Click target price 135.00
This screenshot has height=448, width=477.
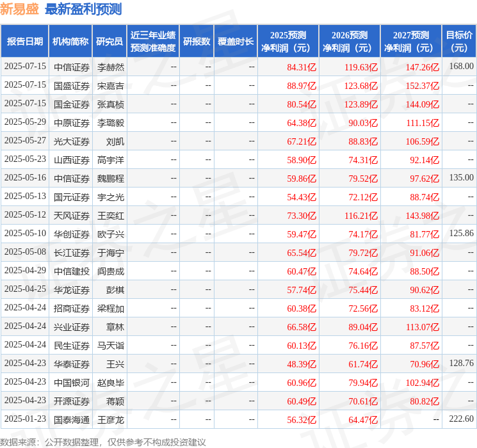[x=462, y=177]
